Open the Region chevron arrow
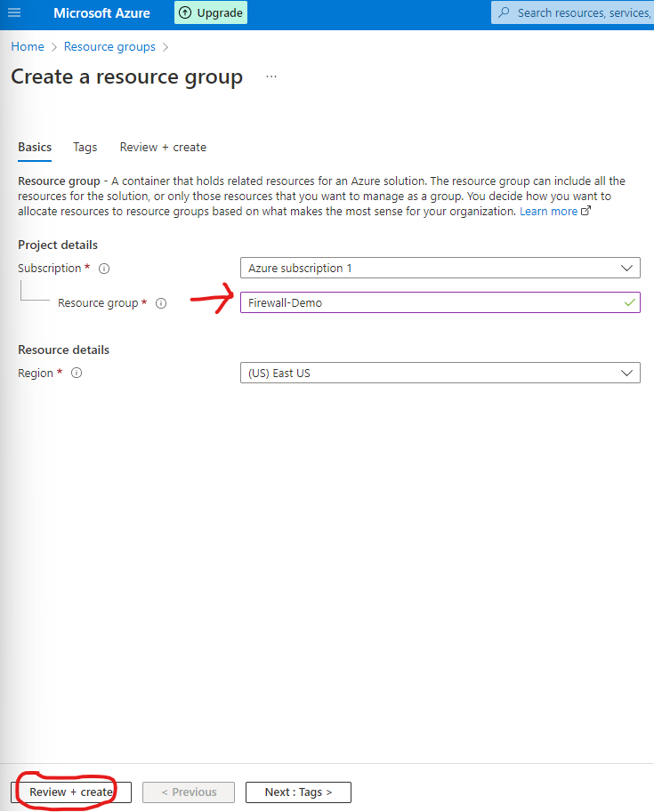 point(627,373)
